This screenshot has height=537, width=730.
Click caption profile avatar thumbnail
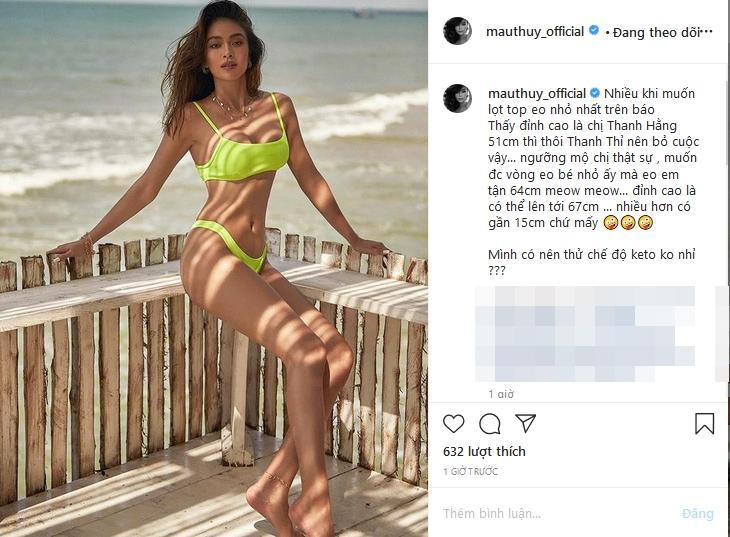tap(458, 99)
